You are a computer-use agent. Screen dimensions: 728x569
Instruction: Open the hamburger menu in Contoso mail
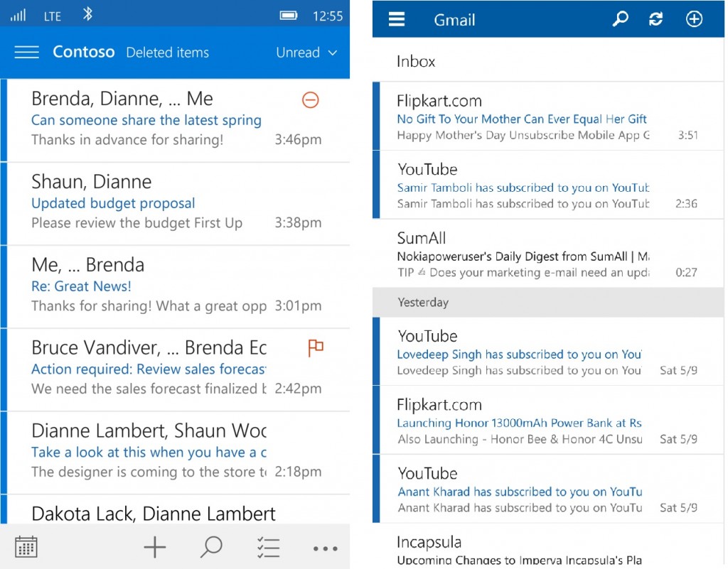coord(26,52)
